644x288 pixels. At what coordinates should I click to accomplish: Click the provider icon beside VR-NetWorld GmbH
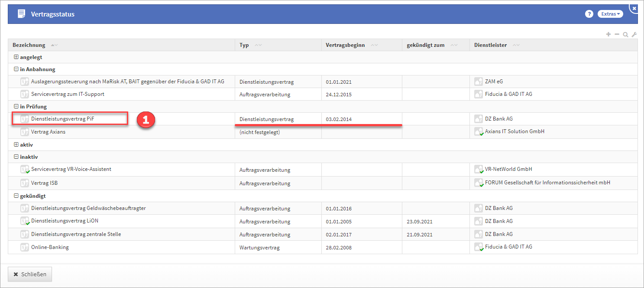479,170
